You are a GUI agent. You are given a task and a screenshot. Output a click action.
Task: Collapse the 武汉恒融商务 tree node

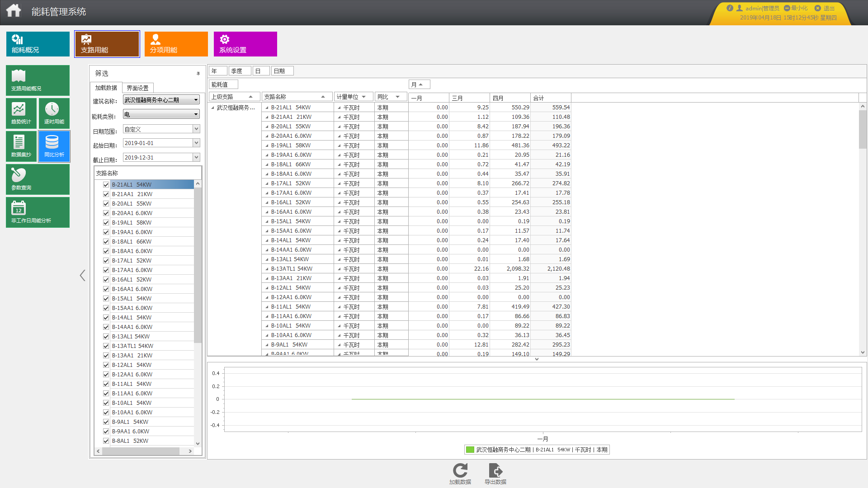212,108
